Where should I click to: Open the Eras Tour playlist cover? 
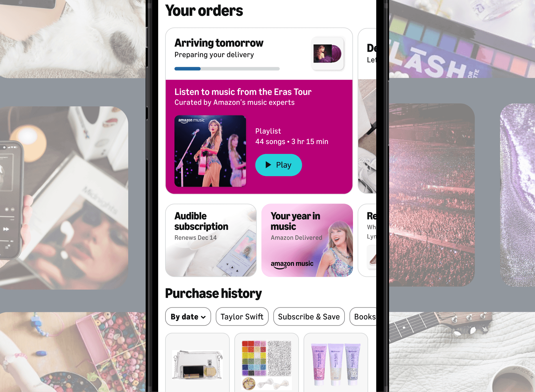(210, 151)
